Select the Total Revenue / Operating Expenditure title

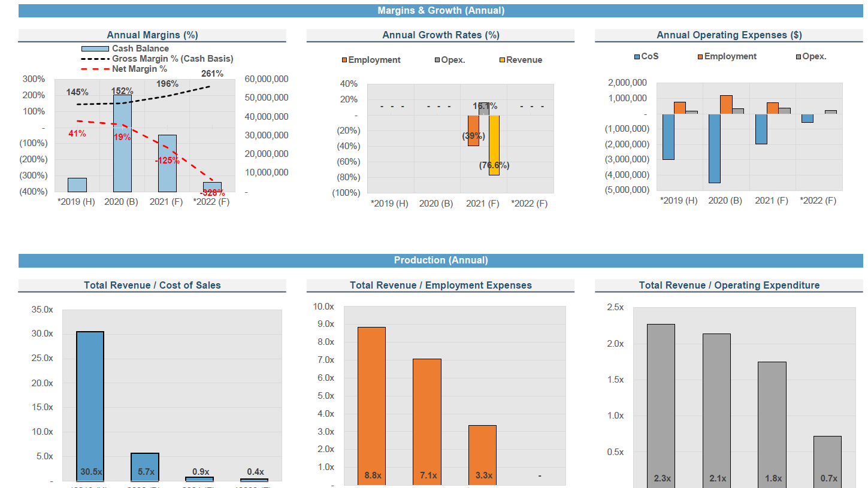[729, 286]
